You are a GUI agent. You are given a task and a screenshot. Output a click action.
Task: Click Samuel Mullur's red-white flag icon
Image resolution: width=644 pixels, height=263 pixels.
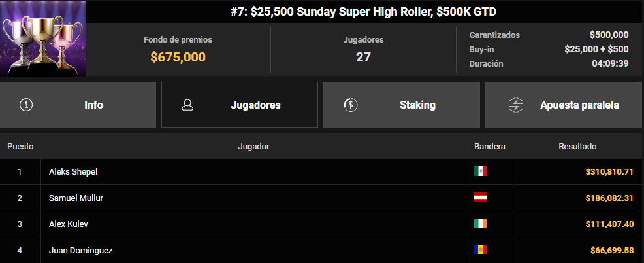(481, 198)
